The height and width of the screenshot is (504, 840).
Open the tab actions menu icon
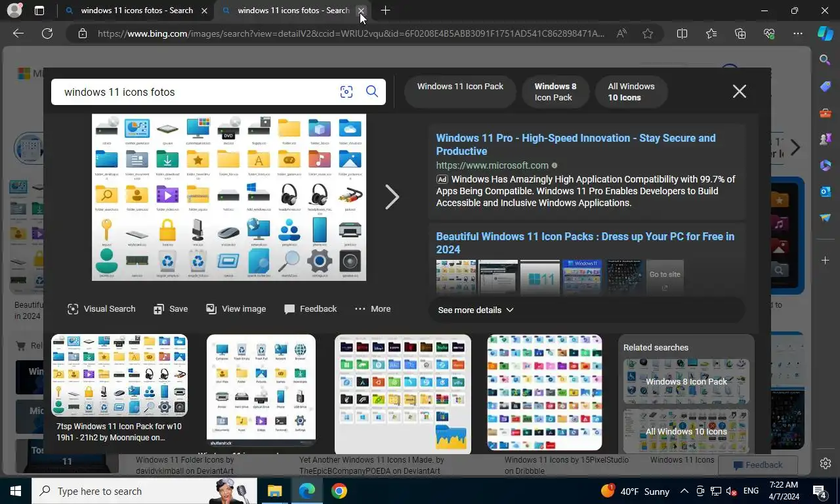tap(39, 10)
